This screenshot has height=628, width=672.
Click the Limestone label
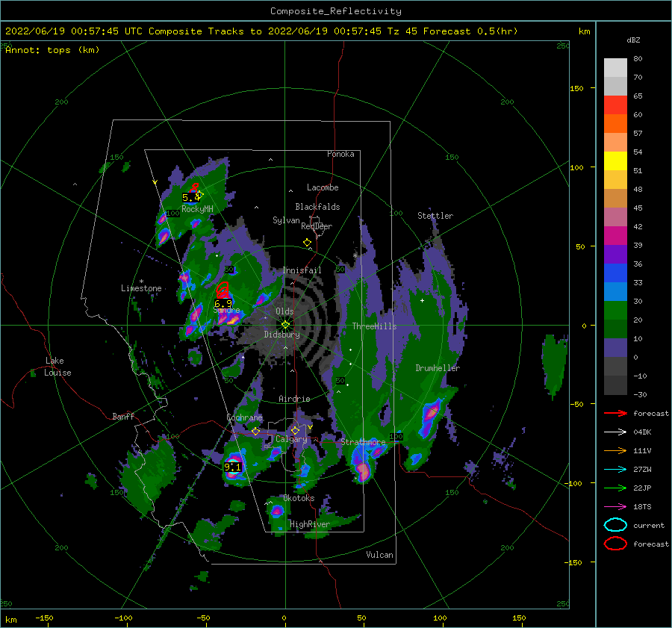click(x=141, y=288)
